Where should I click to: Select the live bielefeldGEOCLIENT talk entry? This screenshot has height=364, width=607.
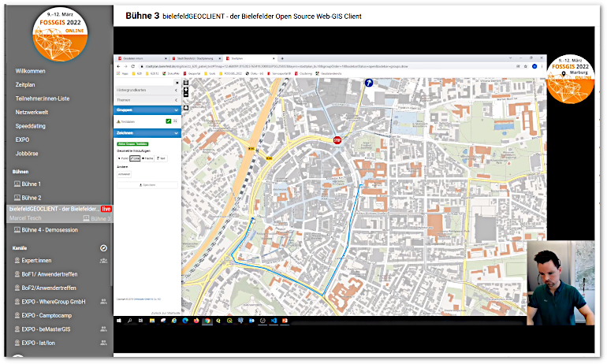tap(60, 214)
